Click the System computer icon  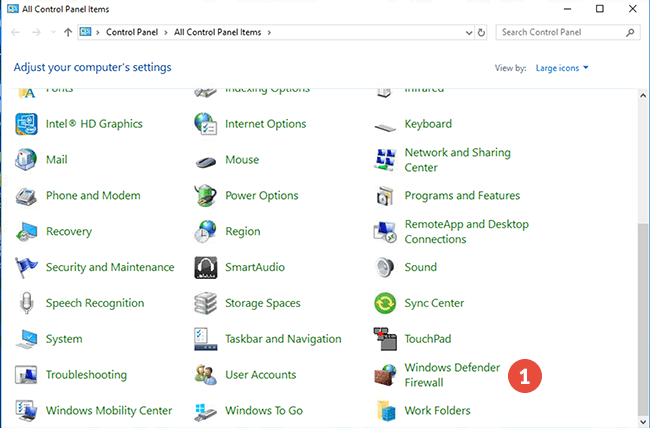[x=26, y=339]
